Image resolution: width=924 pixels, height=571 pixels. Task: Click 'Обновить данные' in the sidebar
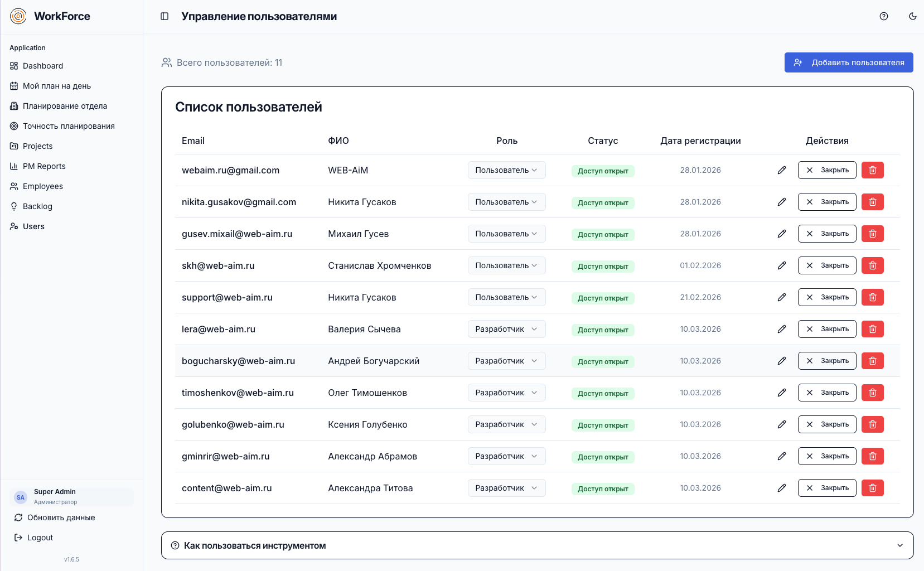click(x=61, y=517)
